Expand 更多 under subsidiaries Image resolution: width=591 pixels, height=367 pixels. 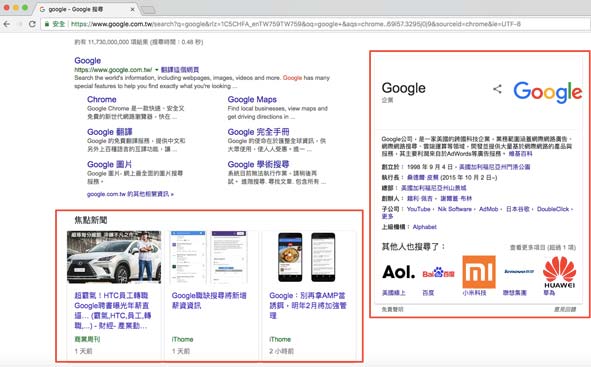pyautogui.click(x=387, y=216)
